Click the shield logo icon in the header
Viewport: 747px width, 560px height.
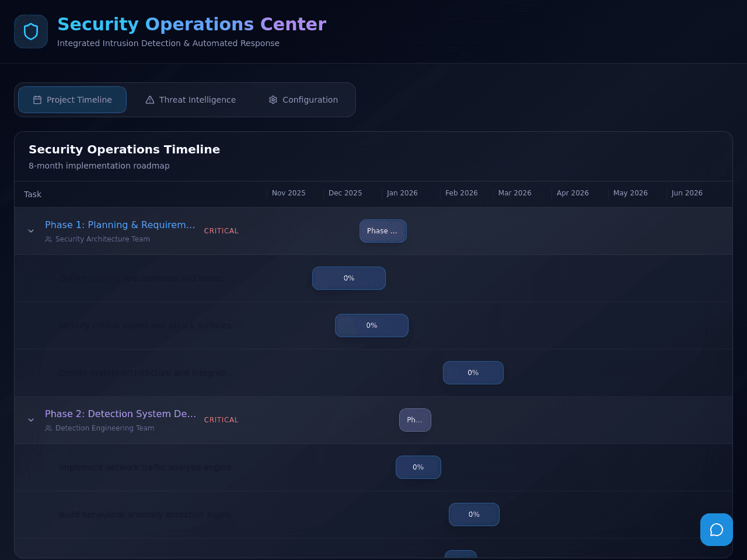tap(31, 32)
